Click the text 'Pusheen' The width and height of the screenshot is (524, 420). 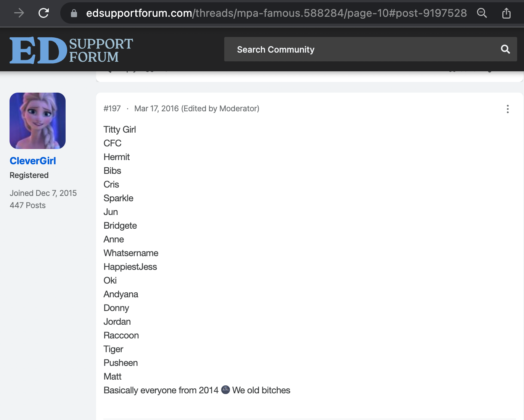[x=121, y=363]
